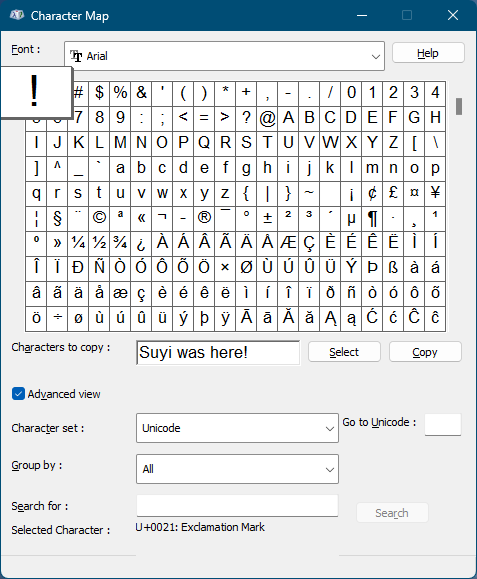Close the Character Map window
477x579 pixels.
[x=453, y=15]
